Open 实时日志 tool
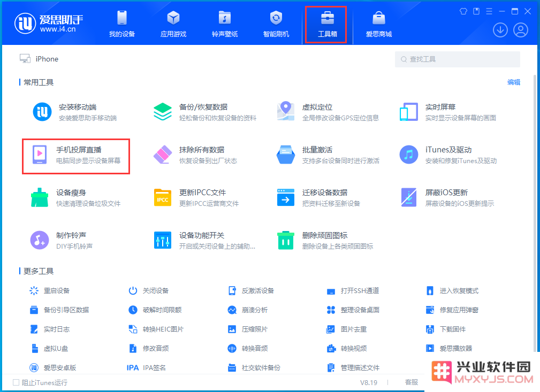This screenshot has width=540, height=392. click(50, 329)
